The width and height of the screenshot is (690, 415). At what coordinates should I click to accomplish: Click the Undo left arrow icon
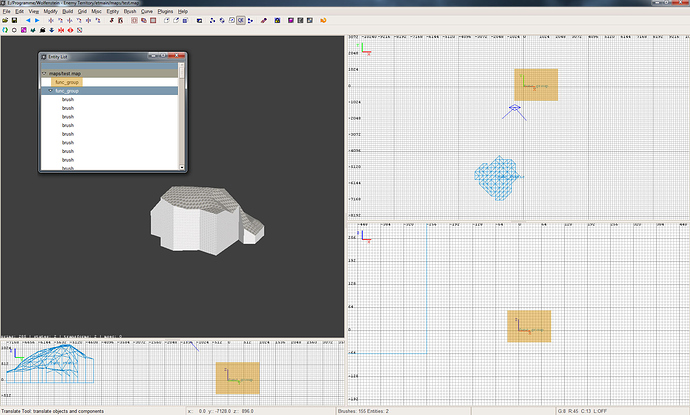coord(28,19)
